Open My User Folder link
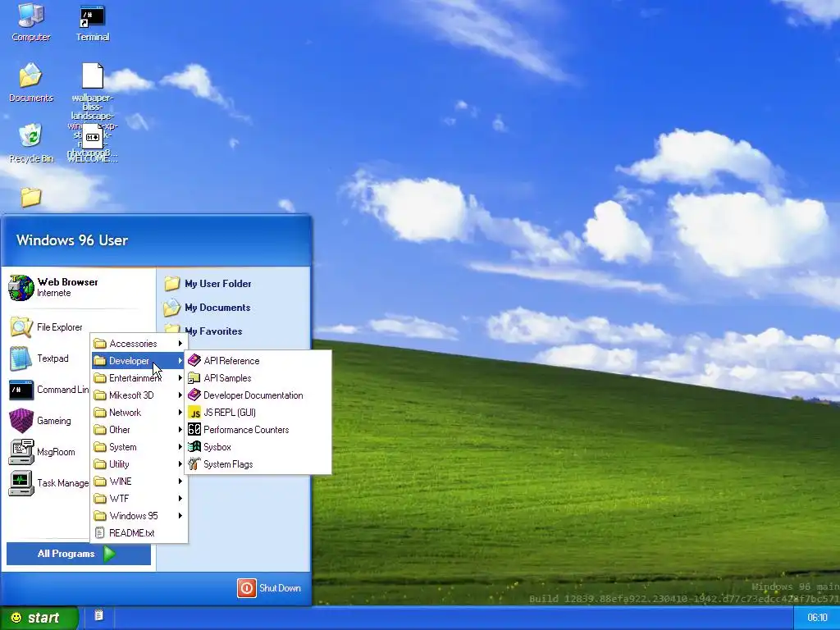The image size is (840, 630). click(218, 283)
